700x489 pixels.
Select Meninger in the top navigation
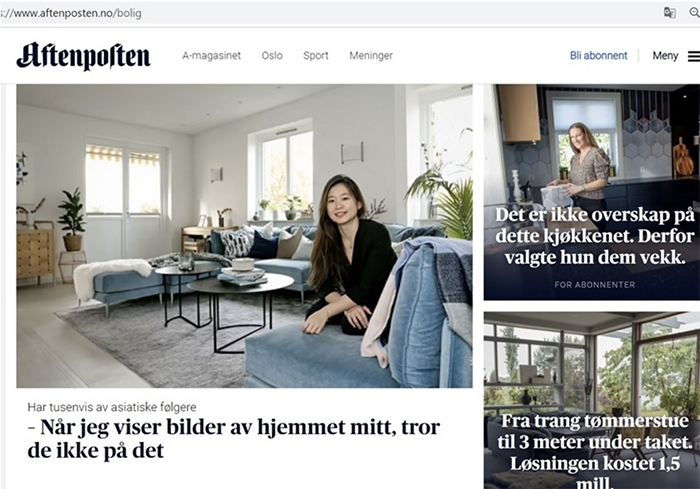pos(371,56)
